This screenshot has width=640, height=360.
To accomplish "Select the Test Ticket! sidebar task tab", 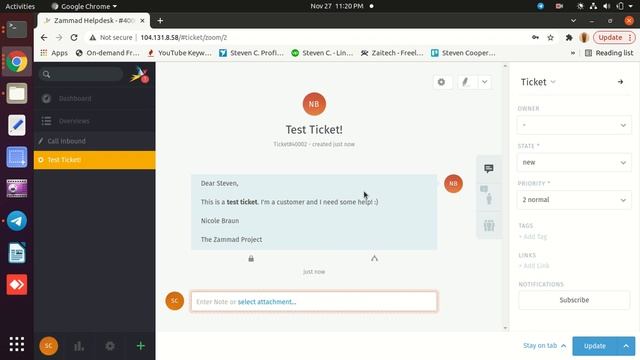I will pos(94,160).
